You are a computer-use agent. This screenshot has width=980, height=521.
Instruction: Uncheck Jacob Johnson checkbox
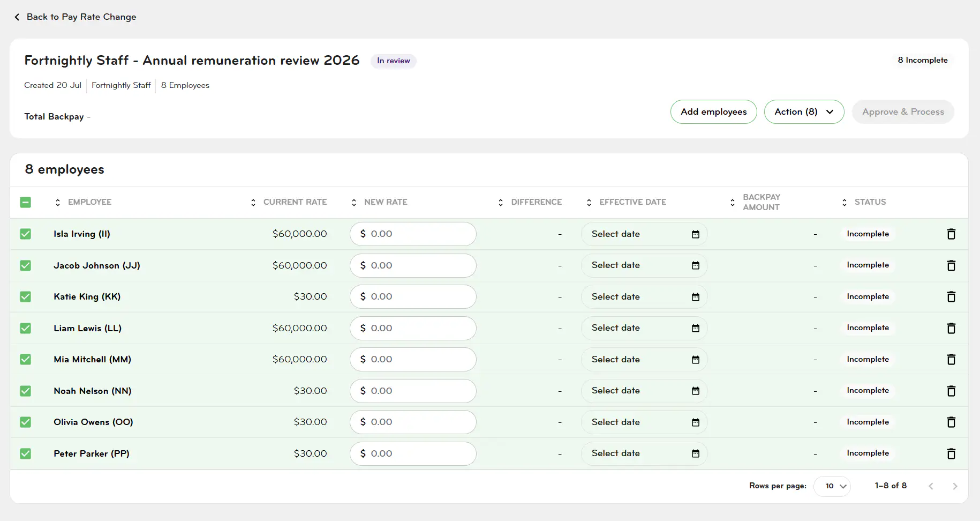25,265
